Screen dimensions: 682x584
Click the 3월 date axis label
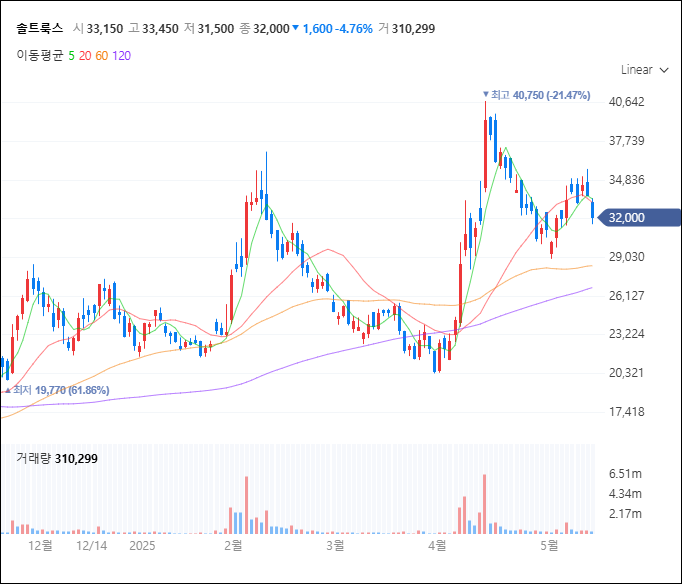coord(335,545)
